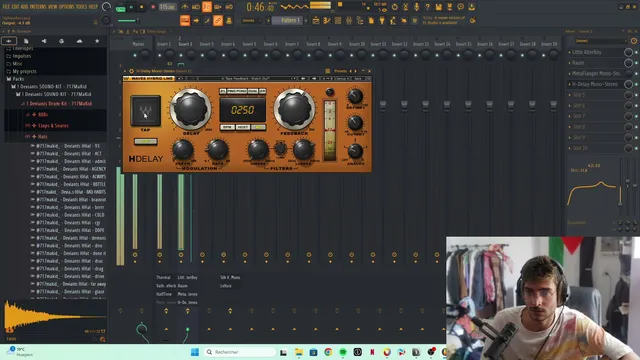Expand the 808s folder
Viewport: 640px width, 360px height.
(43, 115)
